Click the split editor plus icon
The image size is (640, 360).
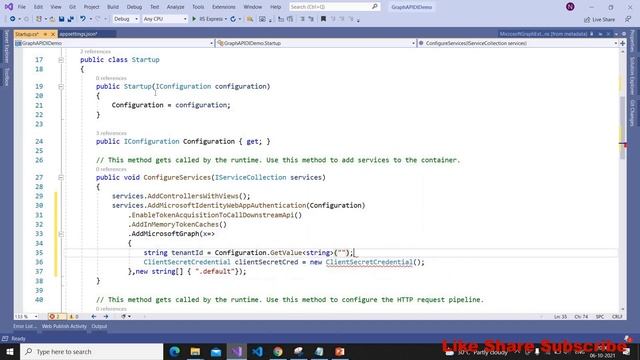click(622, 43)
